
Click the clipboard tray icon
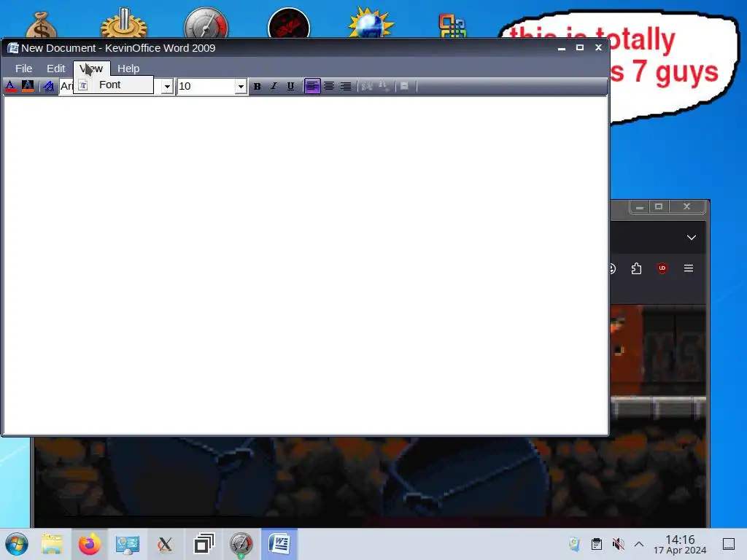click(597, 544)
